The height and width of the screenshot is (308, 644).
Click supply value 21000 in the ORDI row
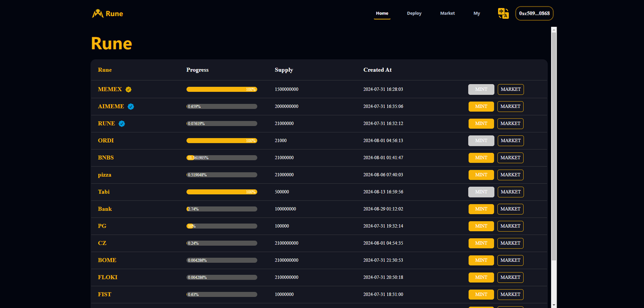(281, 141)
